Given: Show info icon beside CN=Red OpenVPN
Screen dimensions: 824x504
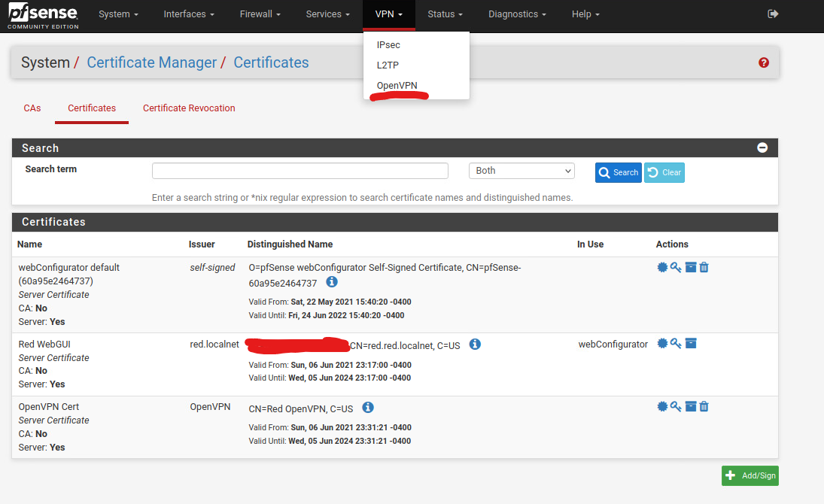Looking at the screenshot, I should 368,407.
